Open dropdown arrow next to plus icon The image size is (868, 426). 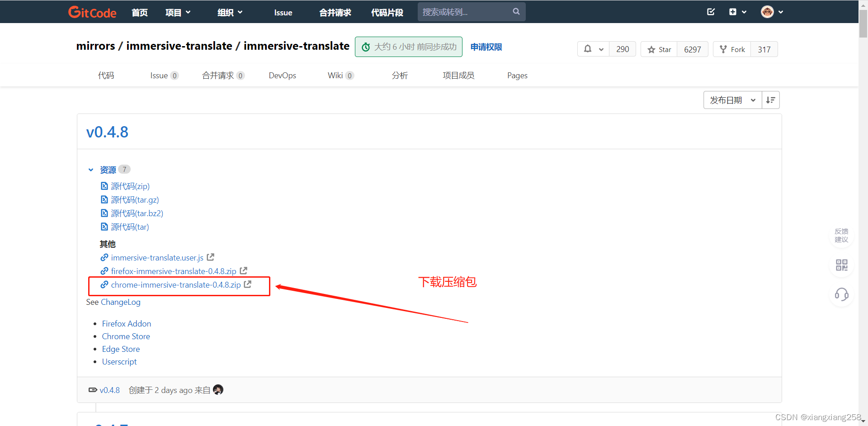(x=744, y=12)
